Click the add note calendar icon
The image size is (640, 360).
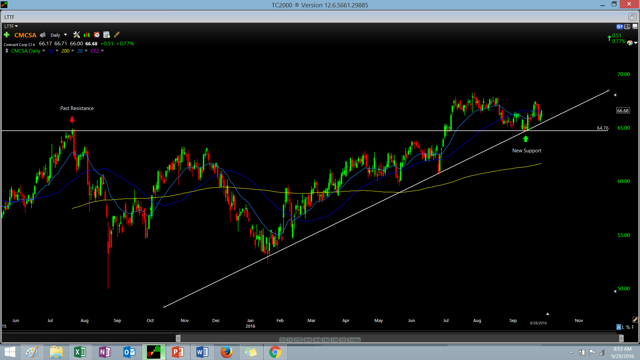point(107,35)
